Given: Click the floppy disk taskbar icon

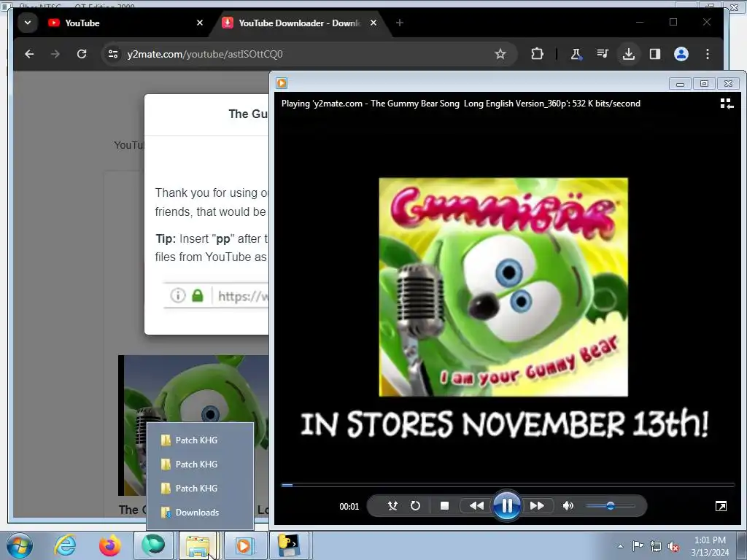Looking at the screenshot, I should (288, 545).
